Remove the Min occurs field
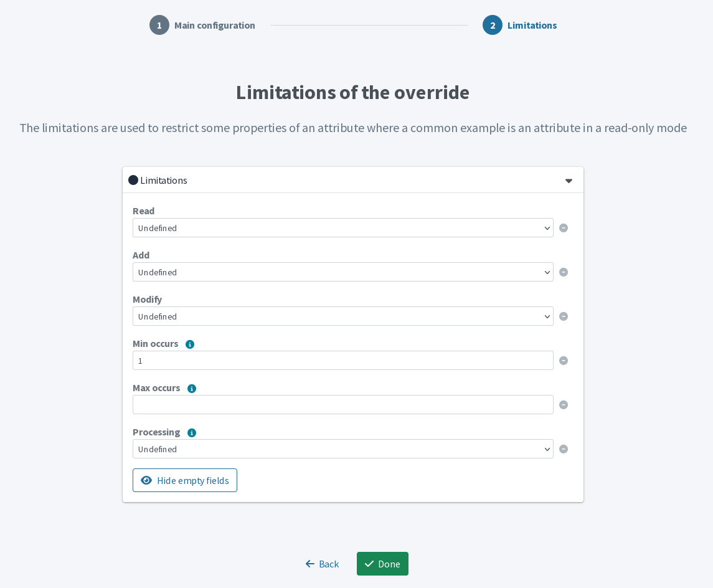The height and width of the screenshot is (588, 713). click(564, 361)
